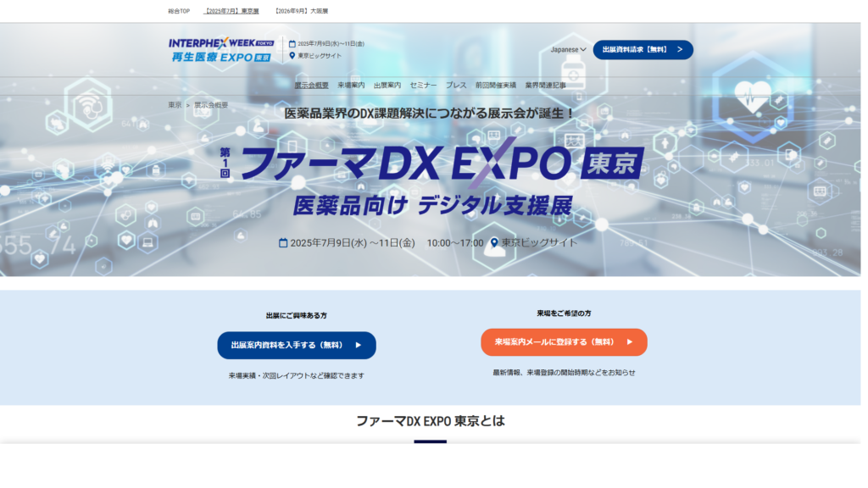The height and width of the screenshot is (488, 868).
Task: Open the プレス menu
Action: pyautogui.click(x=456, y=86)
